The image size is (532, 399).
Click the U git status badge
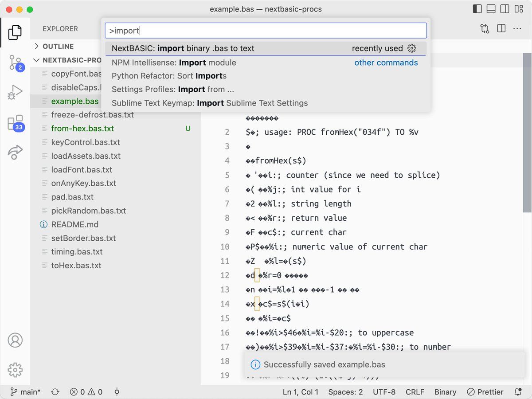tap(188, 129)
